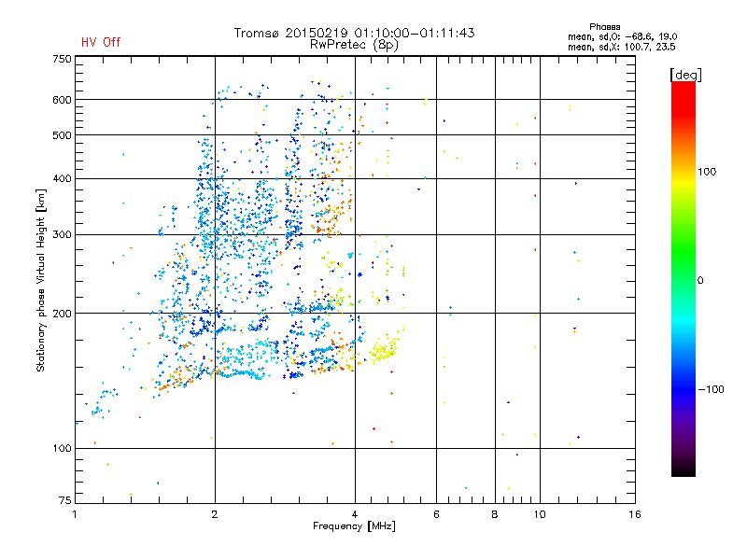This screenshot has width=747, height=560.
Task: Click the '100' height axis label
Action: (62, 449)
